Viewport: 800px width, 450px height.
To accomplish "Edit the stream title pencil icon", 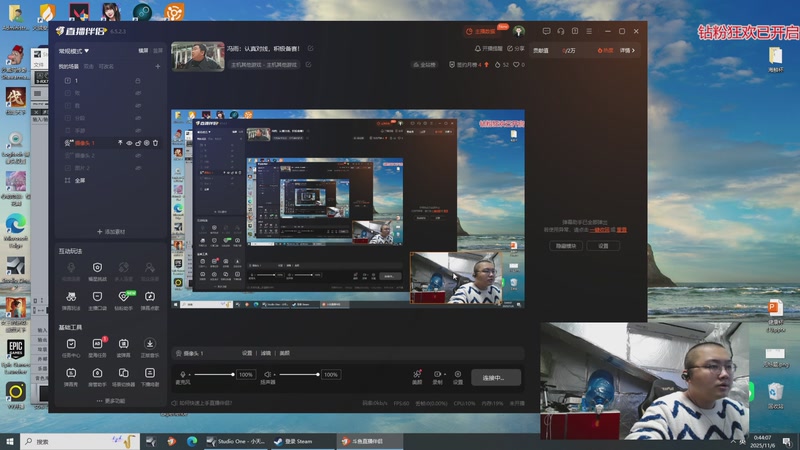I will [310, 48].
